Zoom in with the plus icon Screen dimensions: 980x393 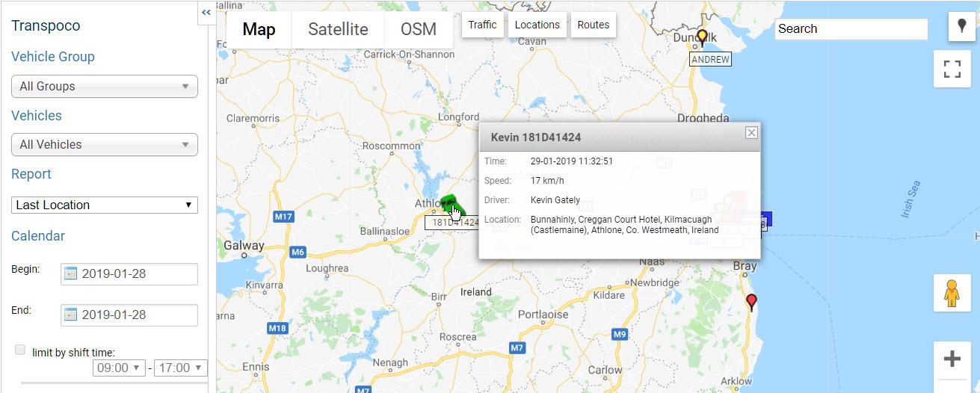pyautogui.click(x=952, y=359)
